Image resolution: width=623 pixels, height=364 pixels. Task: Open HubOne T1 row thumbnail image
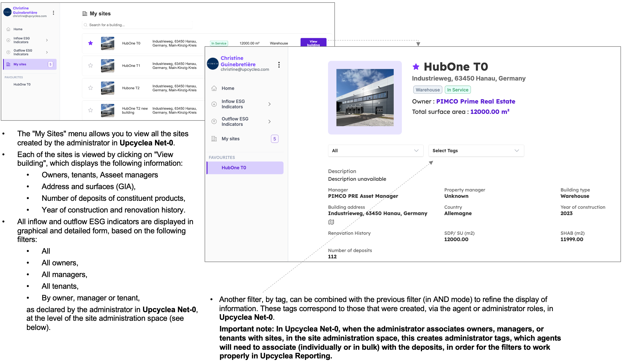tap(108, 66)
